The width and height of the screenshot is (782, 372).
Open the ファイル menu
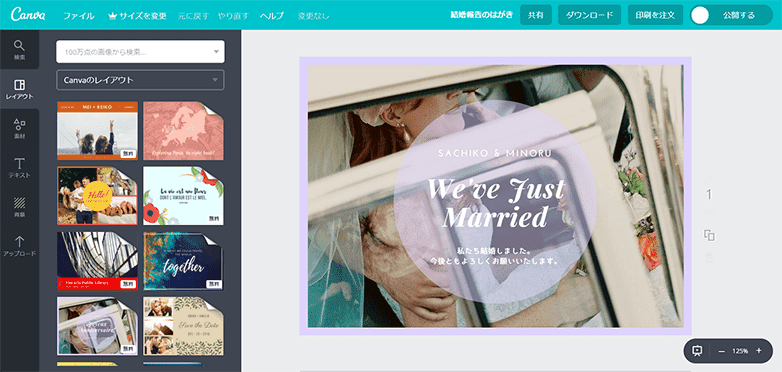(78, 15)
